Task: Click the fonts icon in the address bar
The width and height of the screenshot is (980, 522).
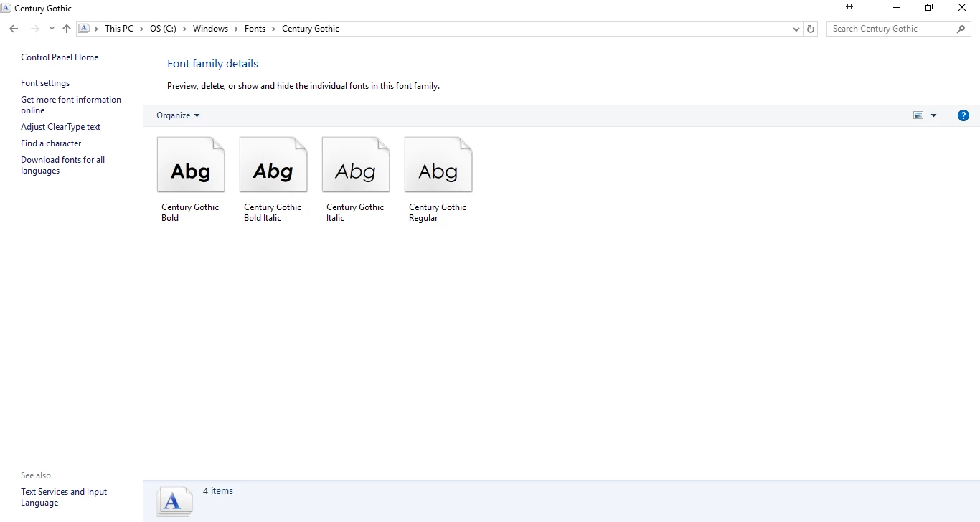Action: [84, 29]
